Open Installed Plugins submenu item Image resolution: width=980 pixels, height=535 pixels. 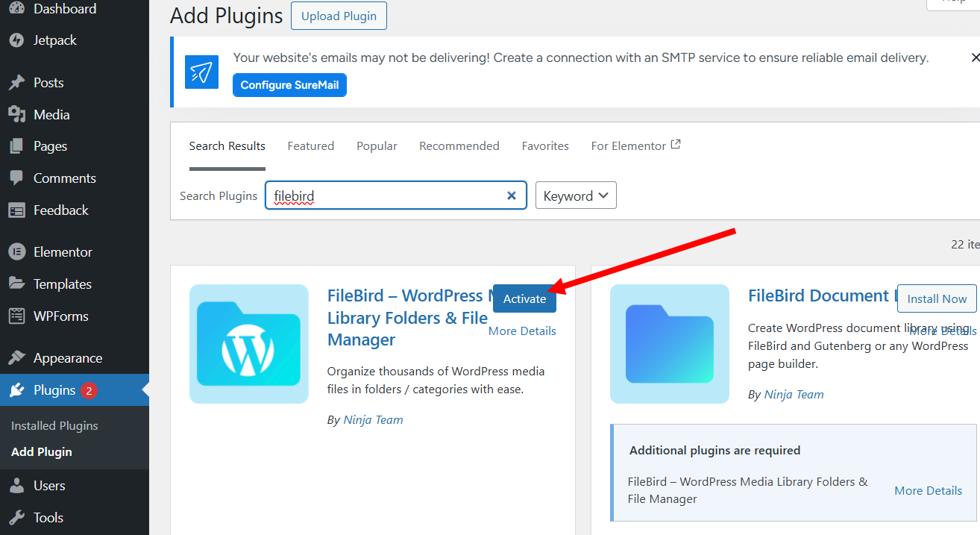tap(54, 426)
